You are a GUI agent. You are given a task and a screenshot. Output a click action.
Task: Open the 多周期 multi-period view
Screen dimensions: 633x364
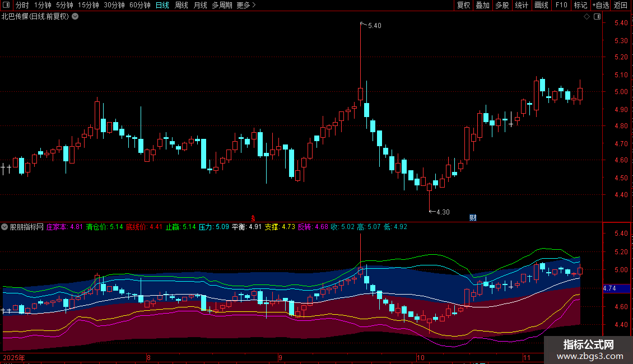click(x=222, y=6)
